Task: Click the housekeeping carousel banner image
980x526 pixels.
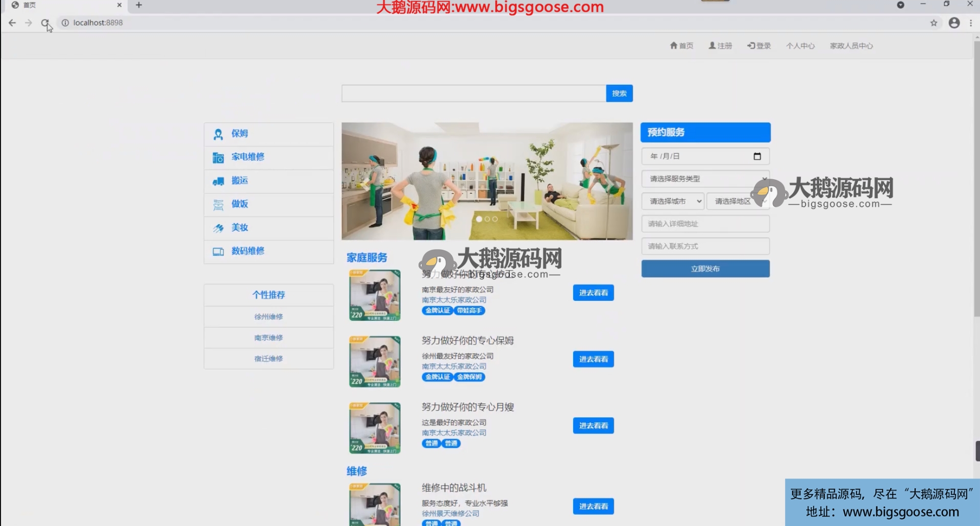Action: click(x=487, y=181)
